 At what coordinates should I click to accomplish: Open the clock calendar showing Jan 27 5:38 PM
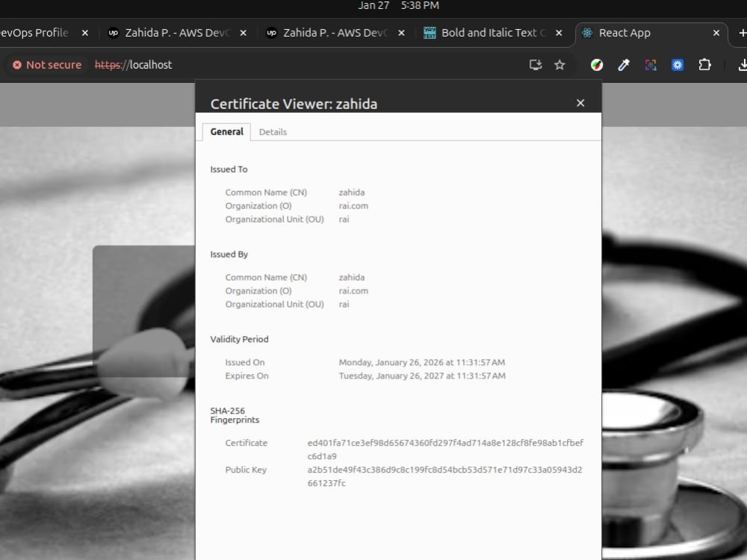[x=398, y=6]
